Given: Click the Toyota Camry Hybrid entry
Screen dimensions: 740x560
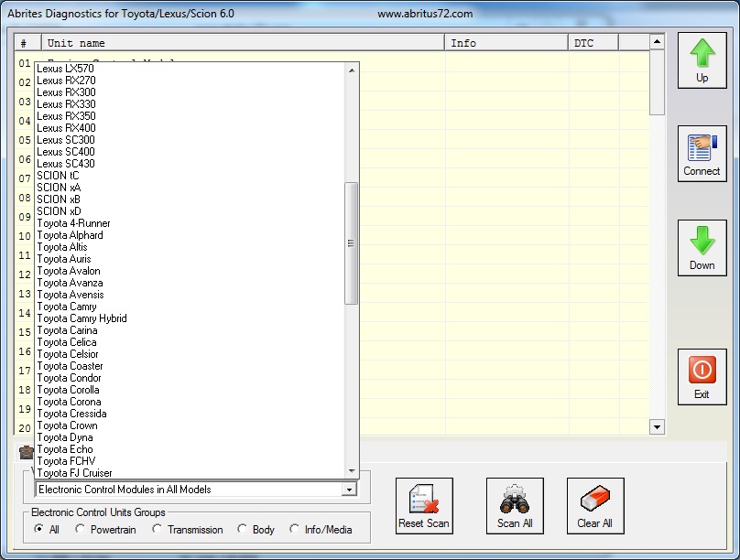Looking at the screenshot, I should [190, 318].
